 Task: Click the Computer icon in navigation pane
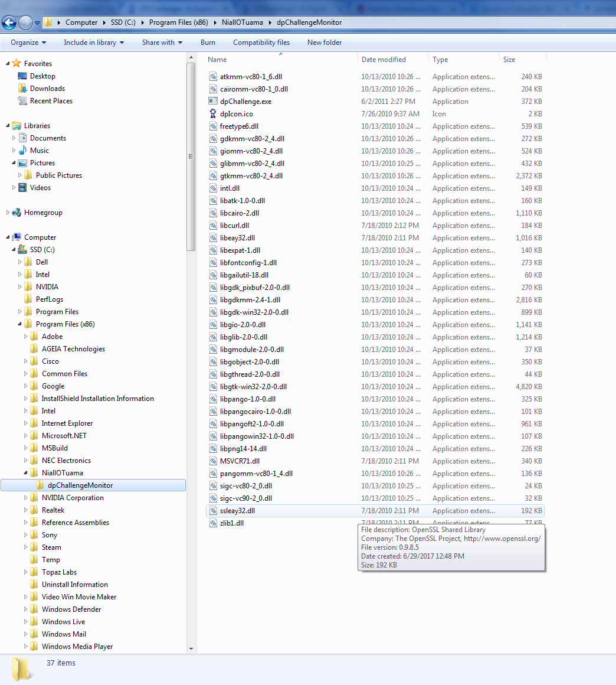click(17, 237)
